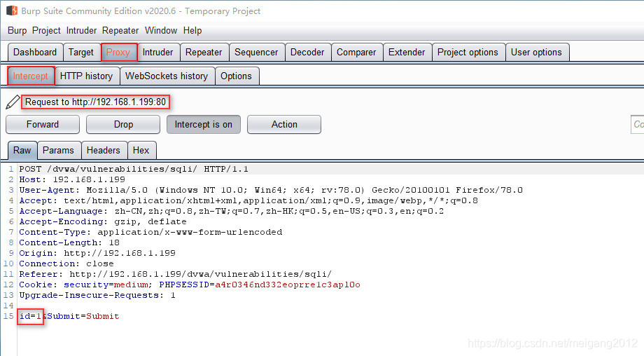Image resolution: width=644 pixels, height=356 pixels.
Task: Click the Request to http://192.168.1.199:80 label
Action: point(96,102)
